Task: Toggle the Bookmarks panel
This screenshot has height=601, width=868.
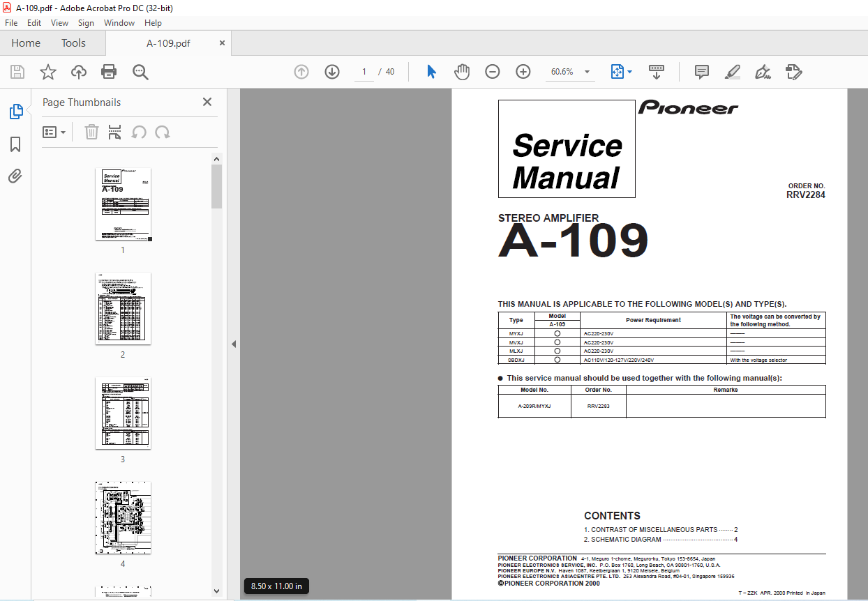Action: point(15,144)
